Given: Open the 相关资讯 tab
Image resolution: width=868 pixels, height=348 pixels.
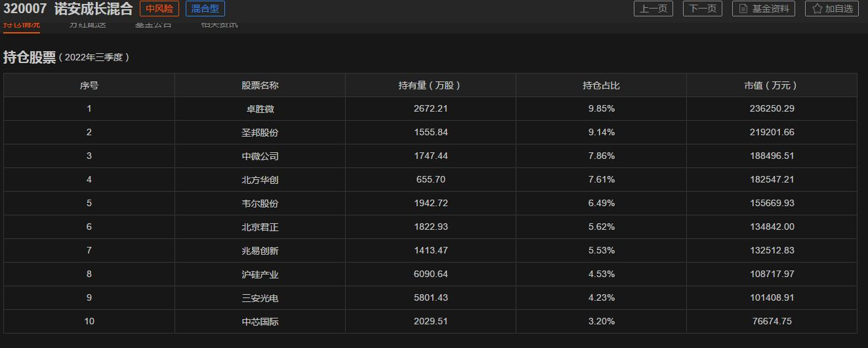Looking at the screenshot, I should [x=220, y=25].
